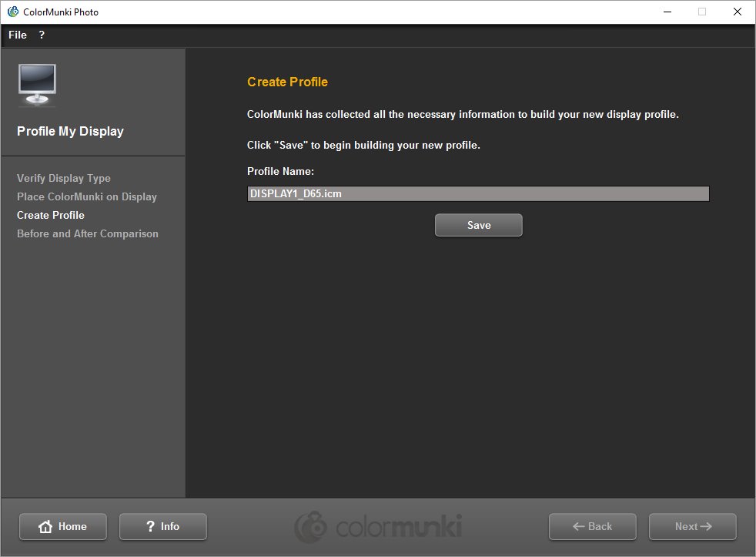Minimize the ColorMunki Photo window
The image size is (756, 557).
tap(667, 12)
